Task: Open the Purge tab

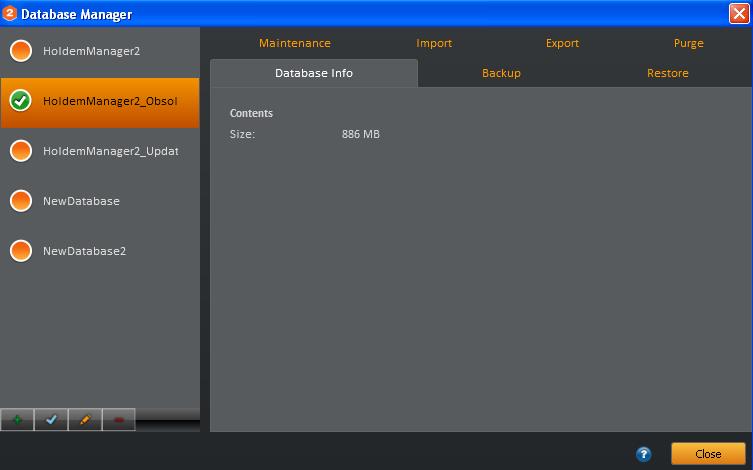Action: coord(689,43)
